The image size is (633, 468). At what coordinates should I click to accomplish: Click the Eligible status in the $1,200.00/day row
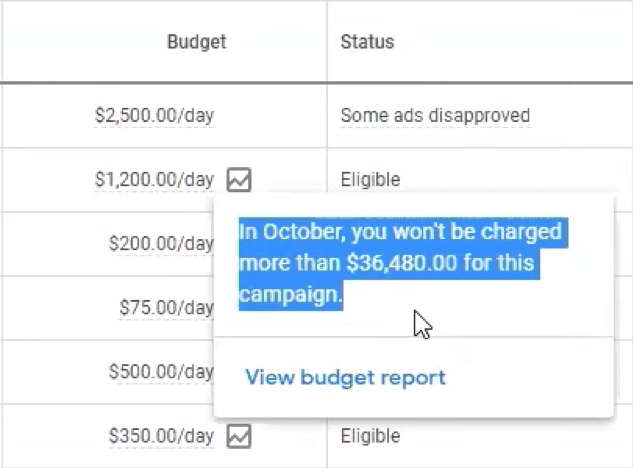(370, 180)
